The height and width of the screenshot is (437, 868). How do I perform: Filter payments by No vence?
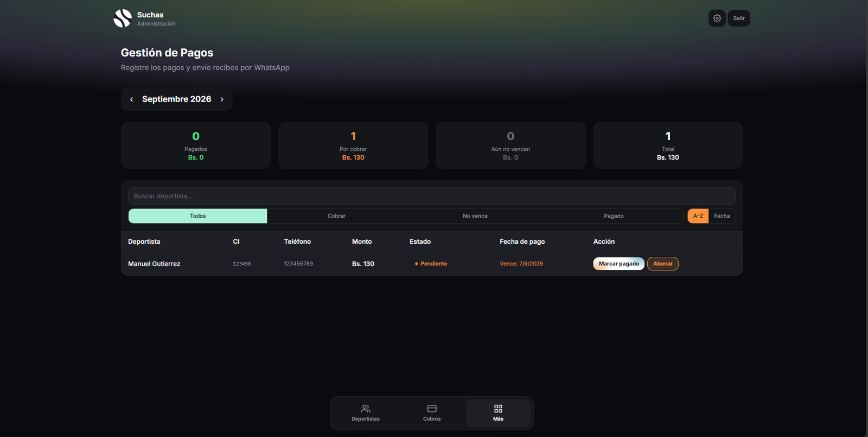coord(475,216)
